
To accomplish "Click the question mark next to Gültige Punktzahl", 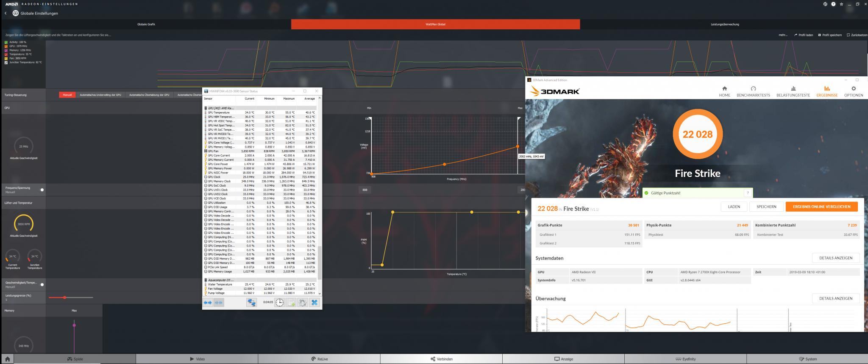I will pos(747,193).
